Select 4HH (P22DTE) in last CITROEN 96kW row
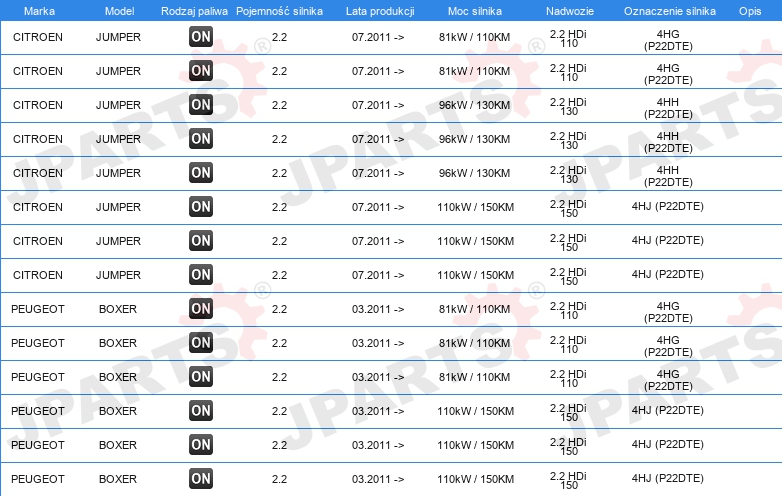The width and height of the screenshot is (782, 496). pos(668,176)
